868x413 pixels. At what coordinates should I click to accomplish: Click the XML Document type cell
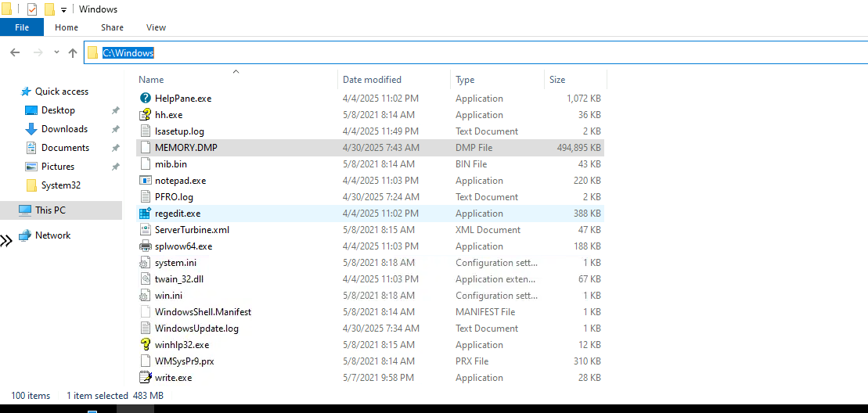[488, 229]
